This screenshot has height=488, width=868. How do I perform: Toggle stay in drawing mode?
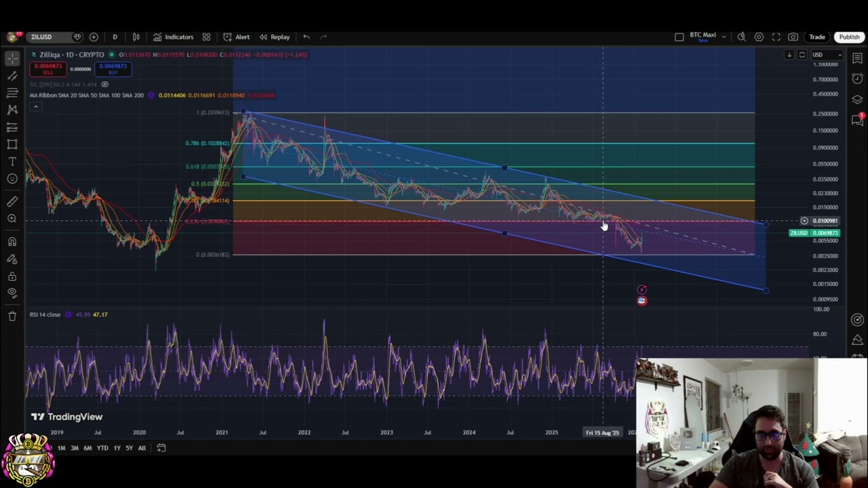click(x=12, y=259)
